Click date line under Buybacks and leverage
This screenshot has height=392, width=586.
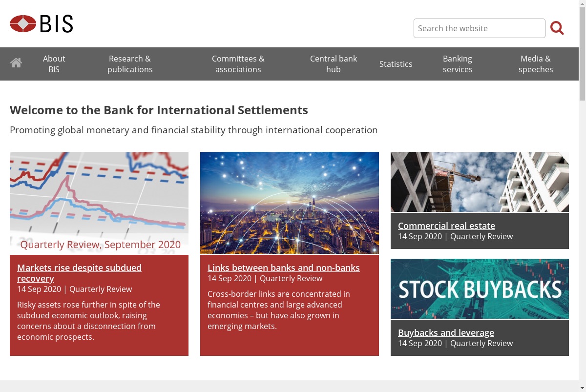pyautogui.click(x=455, y=343)
